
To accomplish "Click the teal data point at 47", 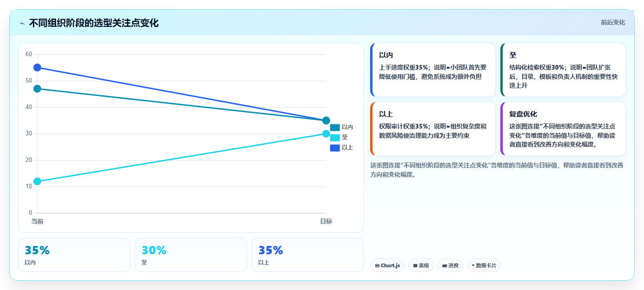I will (x=37, y=89).
